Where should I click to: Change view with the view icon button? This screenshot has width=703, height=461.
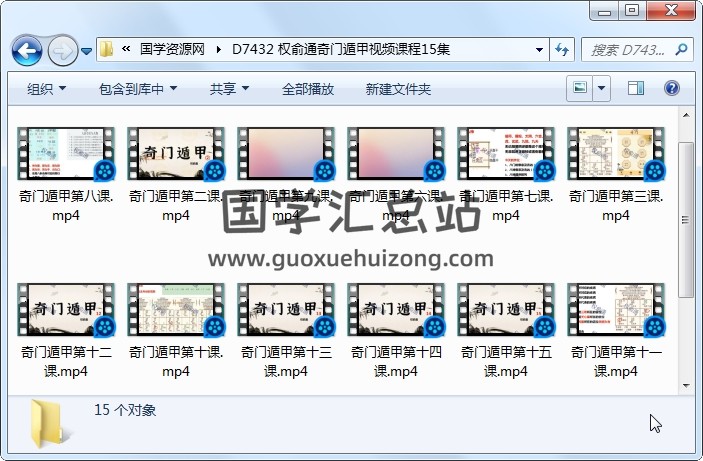click(580, 88)
